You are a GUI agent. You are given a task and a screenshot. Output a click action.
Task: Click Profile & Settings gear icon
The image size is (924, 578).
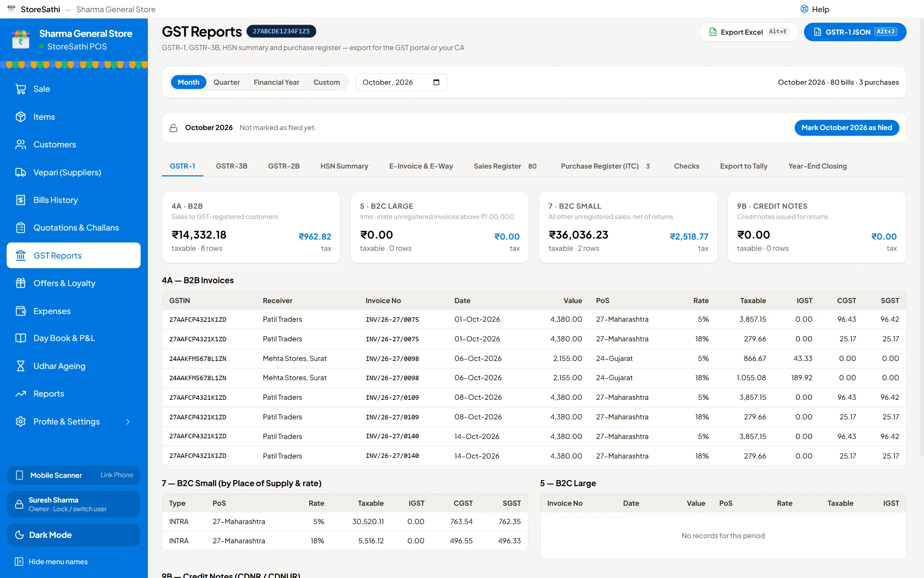pos(21,422)
